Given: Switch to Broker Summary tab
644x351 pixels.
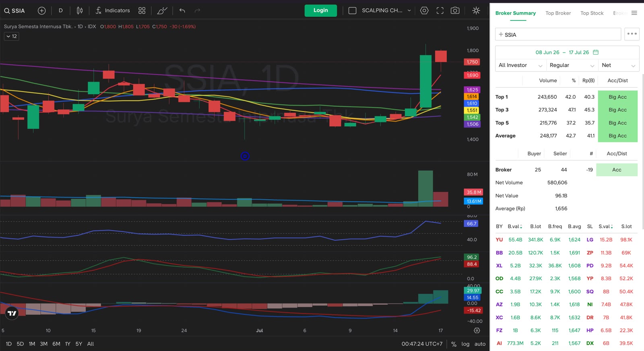Looking at the screenshot, I should (516, 13).
